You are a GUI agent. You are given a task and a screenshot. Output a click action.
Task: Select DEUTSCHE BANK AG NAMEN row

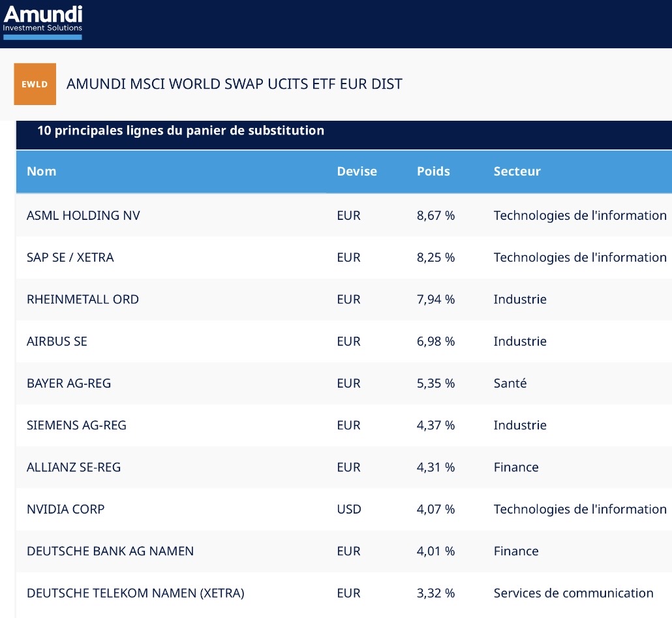point(110,551)
